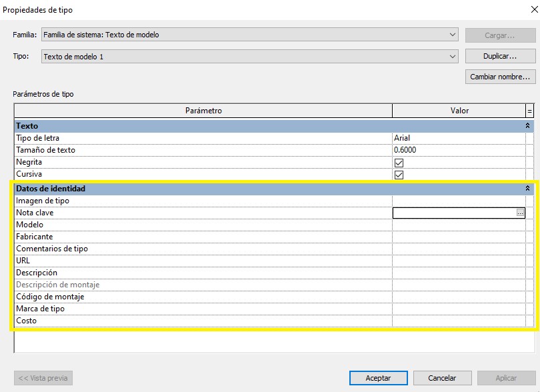Collapse the Texto parameter group
Image resolution: width=540 pixels, height=392 pixels.
(x=527, y=126)
